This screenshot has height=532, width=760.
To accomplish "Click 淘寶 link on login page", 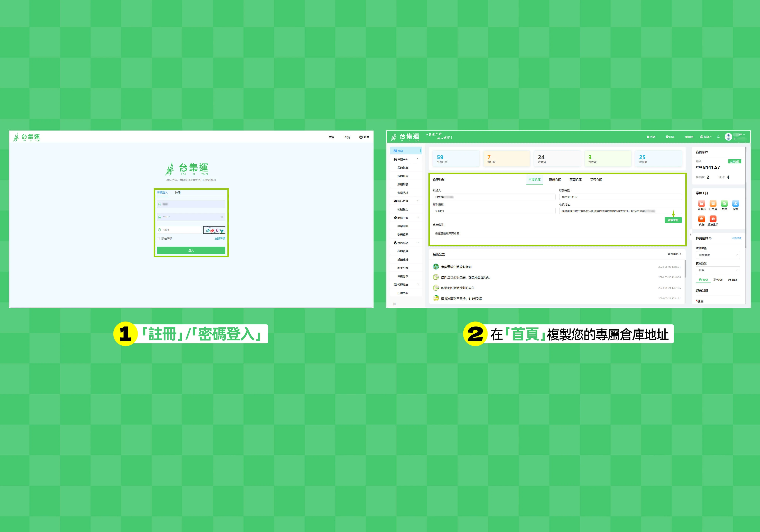I will coord(347,137).
